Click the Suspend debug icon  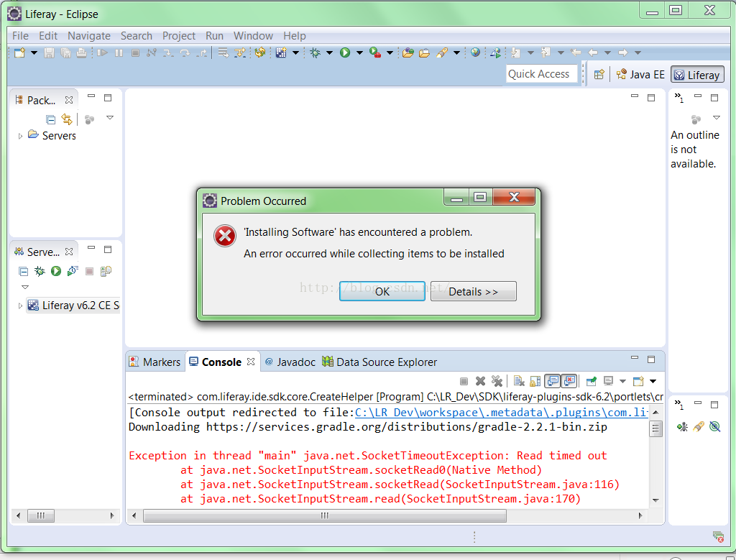(119, 52)
